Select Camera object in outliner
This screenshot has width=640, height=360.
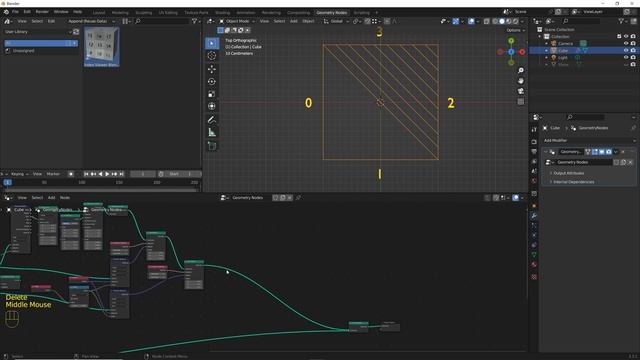566,43
